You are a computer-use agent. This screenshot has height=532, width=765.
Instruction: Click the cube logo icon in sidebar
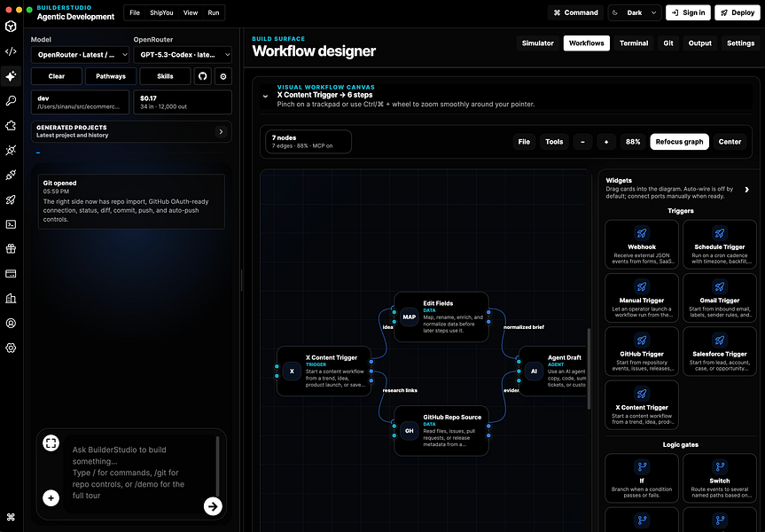coord(11,27)
